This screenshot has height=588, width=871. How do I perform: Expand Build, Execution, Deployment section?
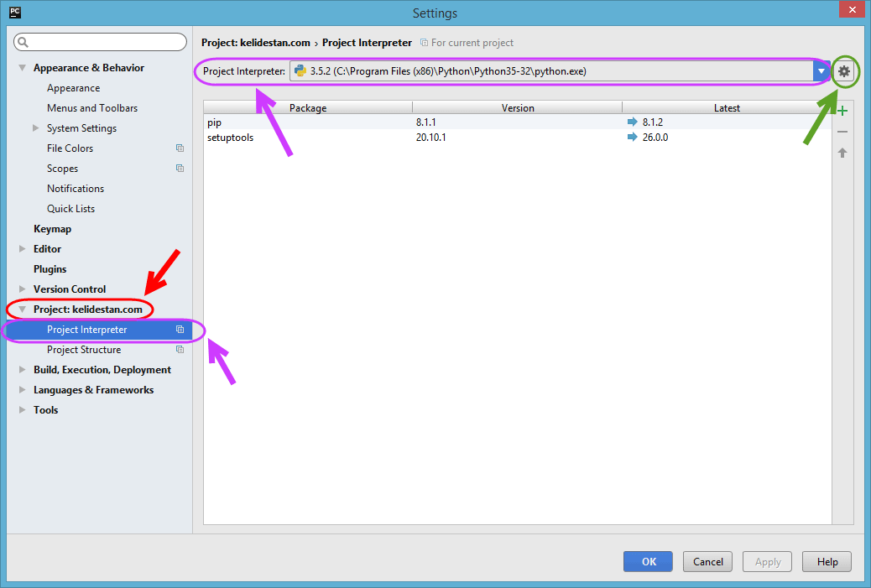(22, 370)
